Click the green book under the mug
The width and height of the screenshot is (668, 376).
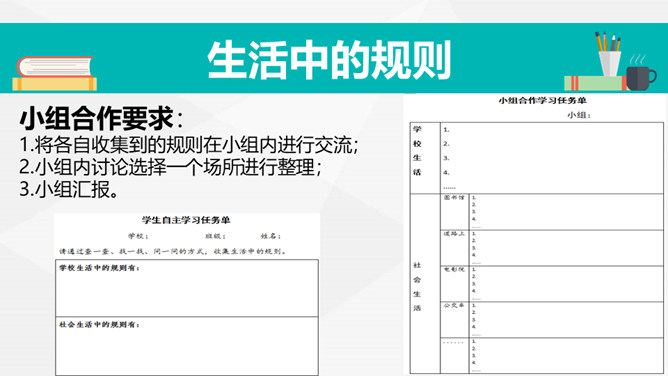[x=595, y=83]
